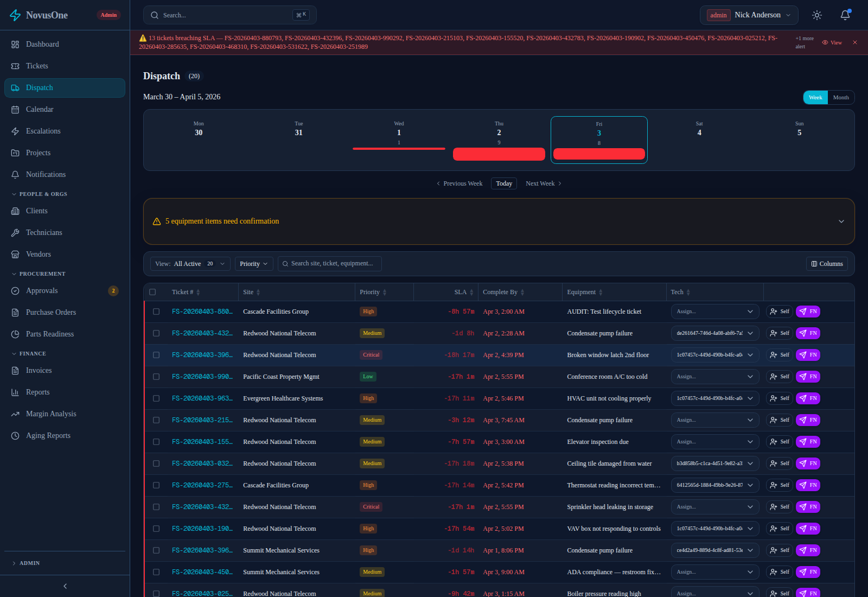Viewport: 868px width, 597px height.
Task: Check the Evergreen Healthcare Systems row
Action: point(156,398)
